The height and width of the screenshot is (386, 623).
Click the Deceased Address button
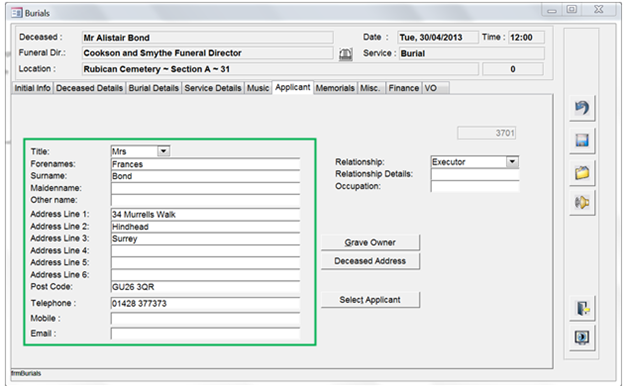[x=370, y=261]
